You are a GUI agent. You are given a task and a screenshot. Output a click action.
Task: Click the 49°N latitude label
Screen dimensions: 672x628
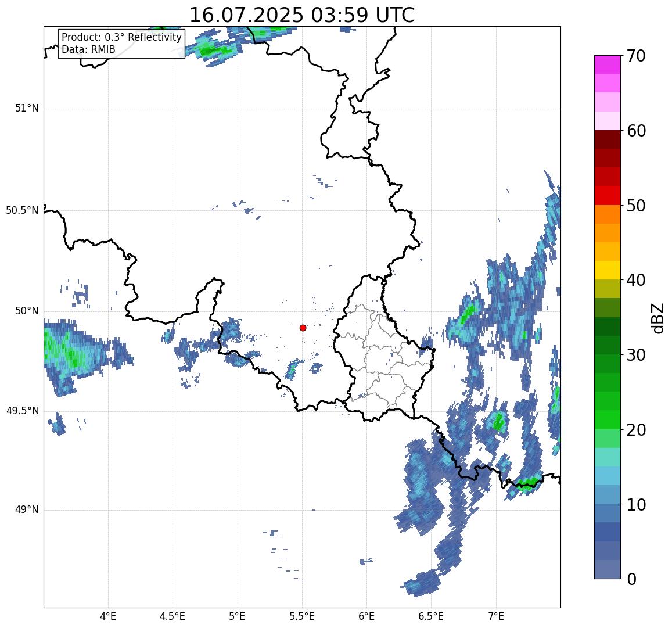(x=27, y=510)
